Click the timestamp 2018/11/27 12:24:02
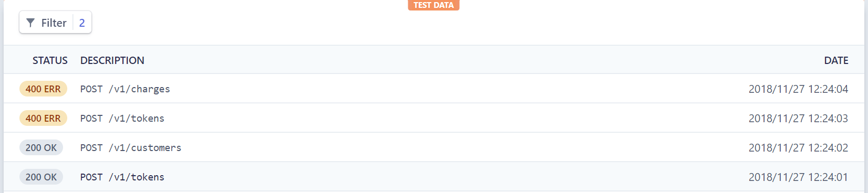Viewport: 868px width, 193px height. click(x=798, y=147)
